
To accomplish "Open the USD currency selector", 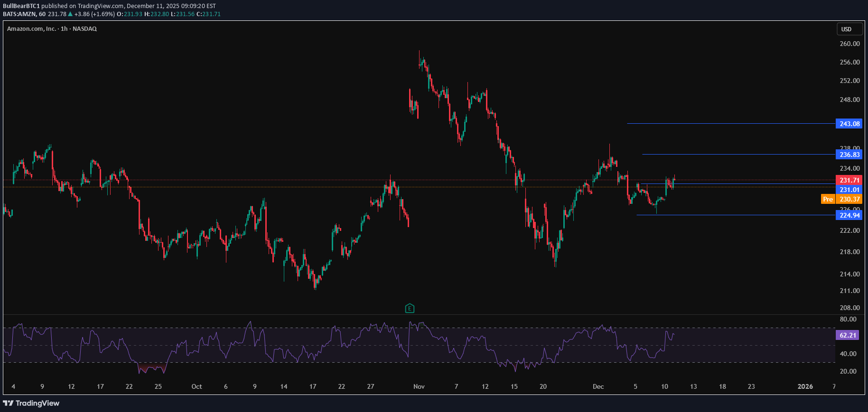I will coord(849,29).
